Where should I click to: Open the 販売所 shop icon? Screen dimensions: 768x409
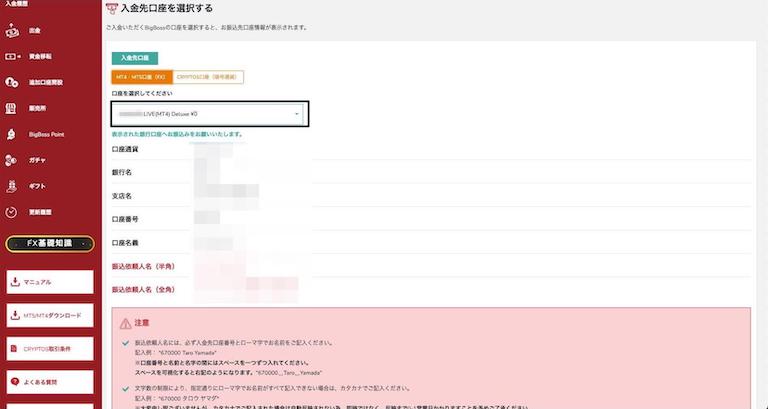click(11, 108)
